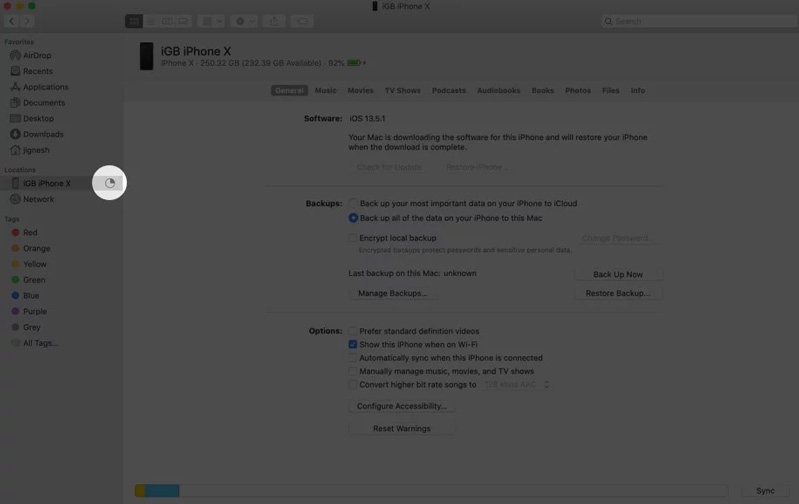Switch to icon view in toolbar

[x=134, y=21]
